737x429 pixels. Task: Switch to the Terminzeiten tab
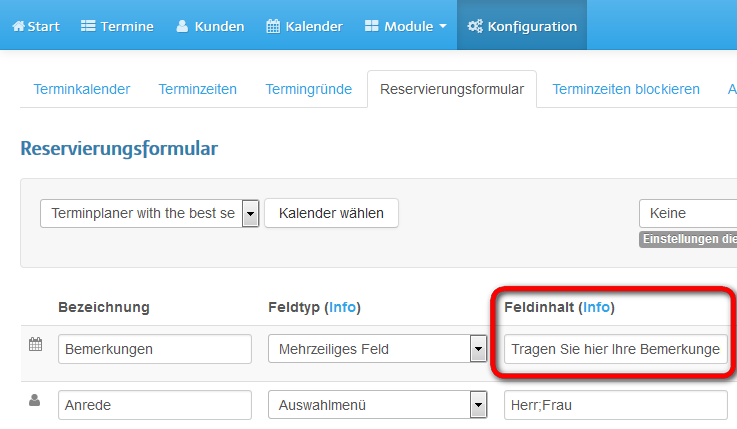(197, 89)
